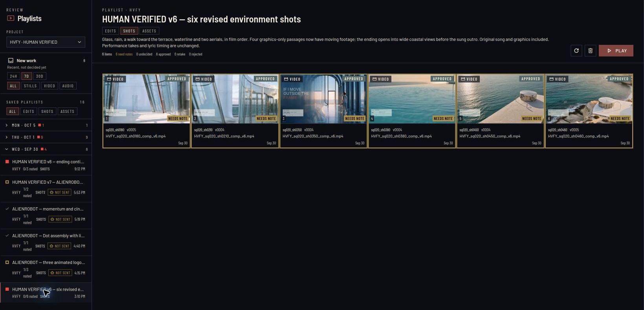
Task: Switch playlist view to the EDITS tab
Action: click(x=110, y=31)
